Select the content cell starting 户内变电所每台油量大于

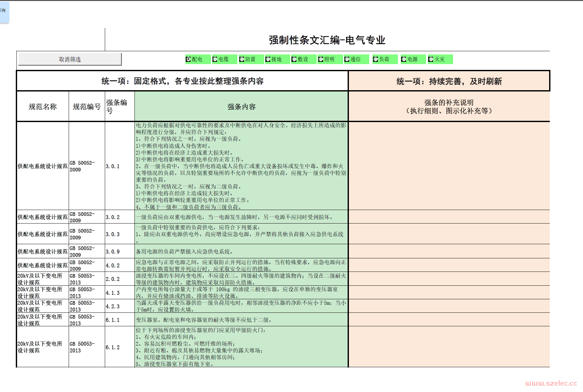tap(241, 292)
